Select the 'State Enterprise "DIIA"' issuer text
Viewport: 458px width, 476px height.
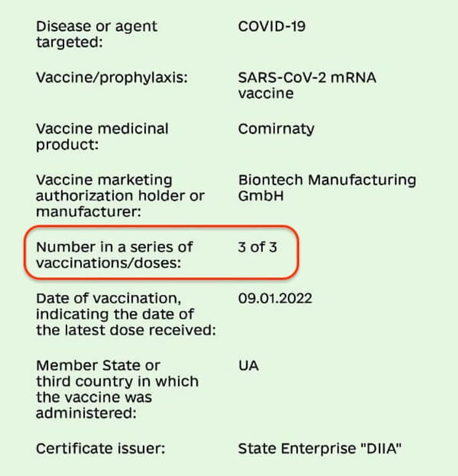tap(320, 448)
